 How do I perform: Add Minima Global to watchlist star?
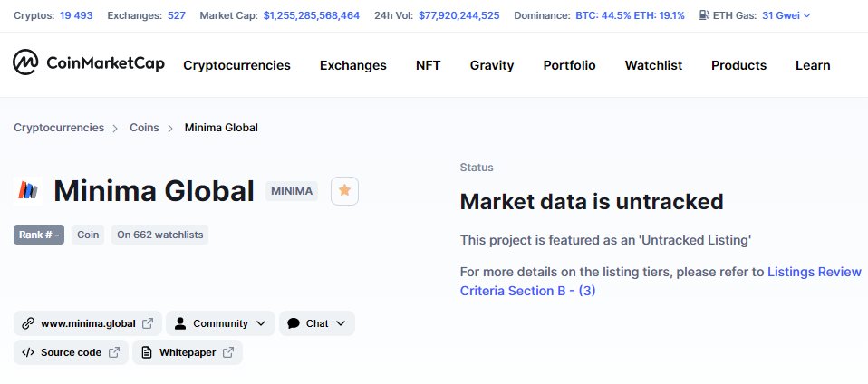pyautogui.click(x=344, y=191)
